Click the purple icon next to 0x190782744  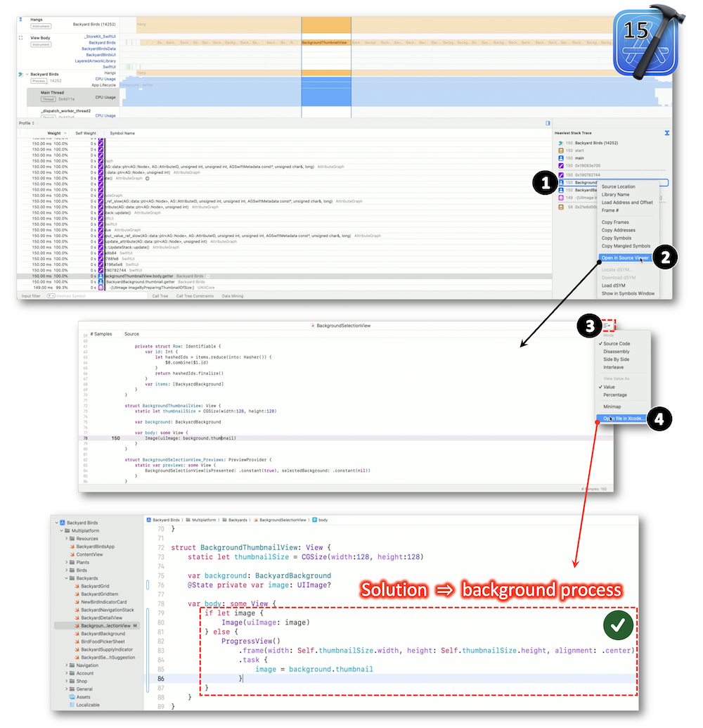coord(560,175)
